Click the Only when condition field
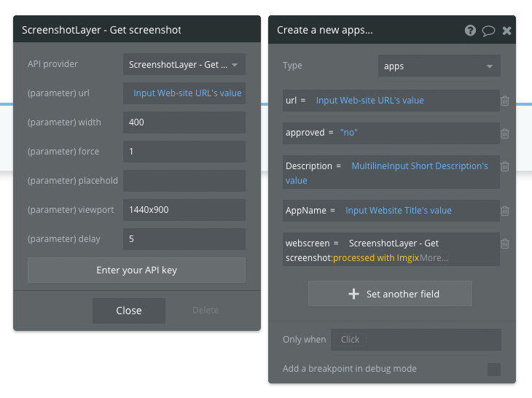The height and width of the screenshot is (398, 532). click(x=415, y=340)
